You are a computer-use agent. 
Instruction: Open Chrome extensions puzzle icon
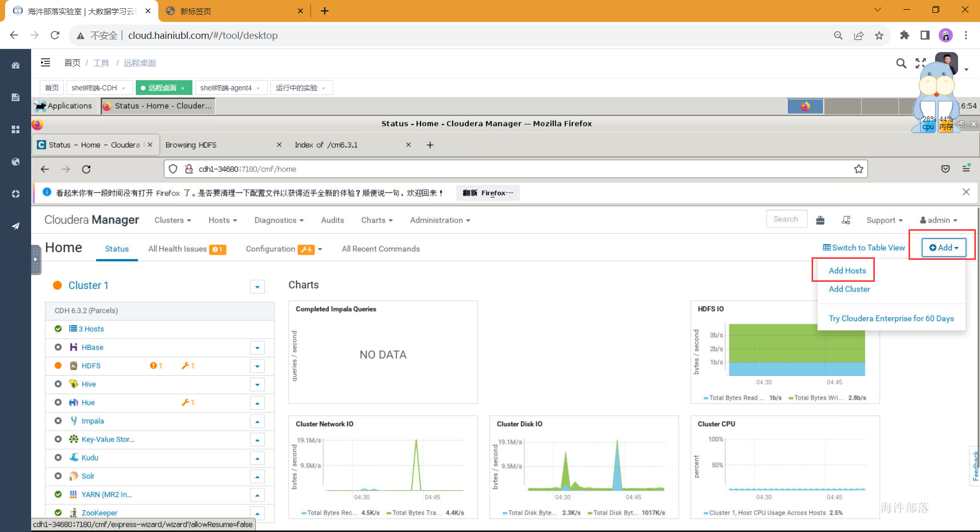point(904,35)
